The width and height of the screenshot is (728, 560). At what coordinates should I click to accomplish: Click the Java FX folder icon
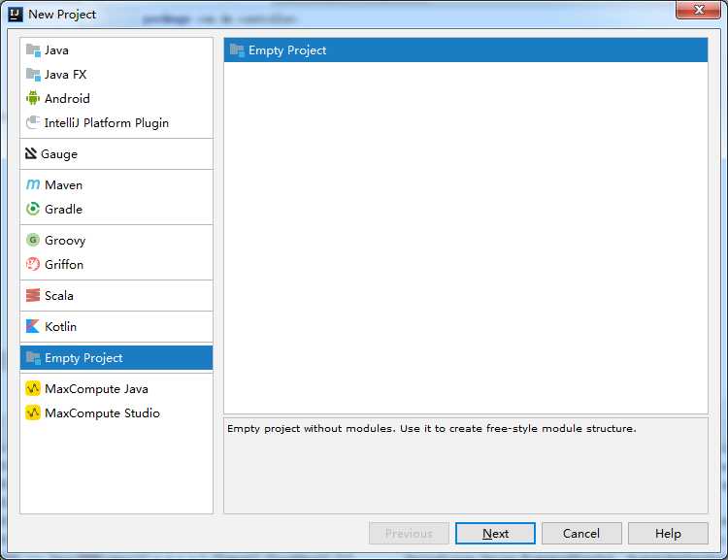point(33,75)
